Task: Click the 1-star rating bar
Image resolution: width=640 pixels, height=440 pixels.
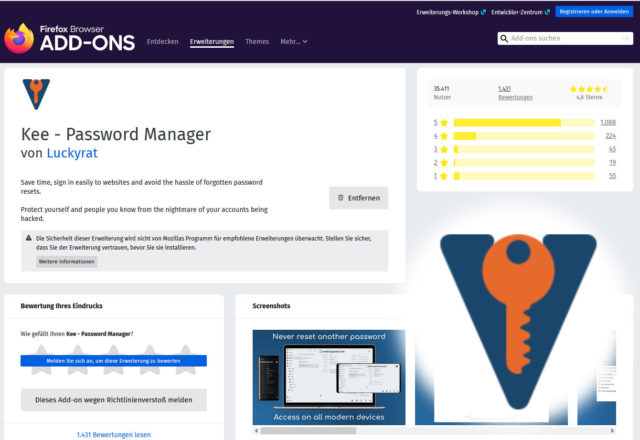Action: click(524, 176)
